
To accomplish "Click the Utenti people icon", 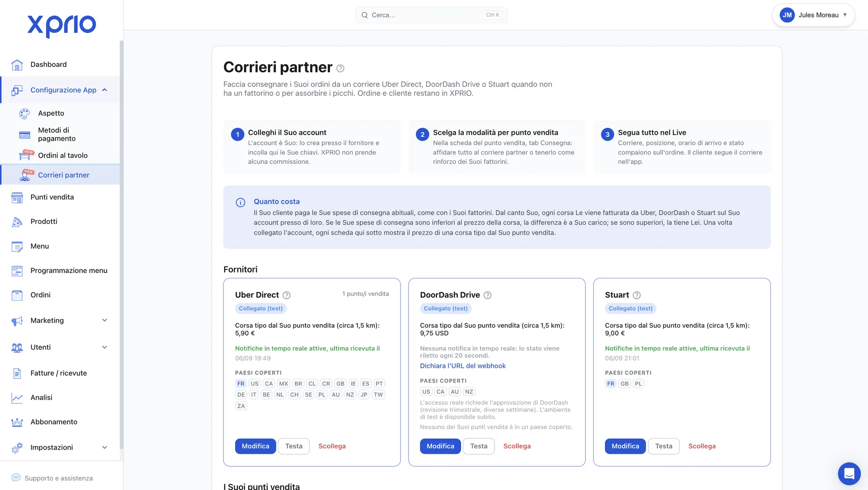I will [17, 348].
